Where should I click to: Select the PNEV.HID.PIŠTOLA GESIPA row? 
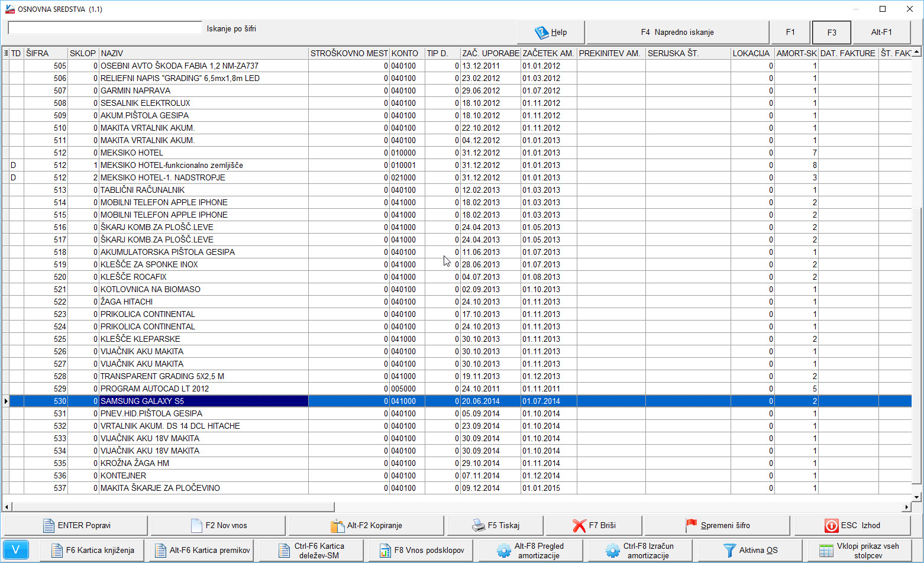click(x=457, y=413)
